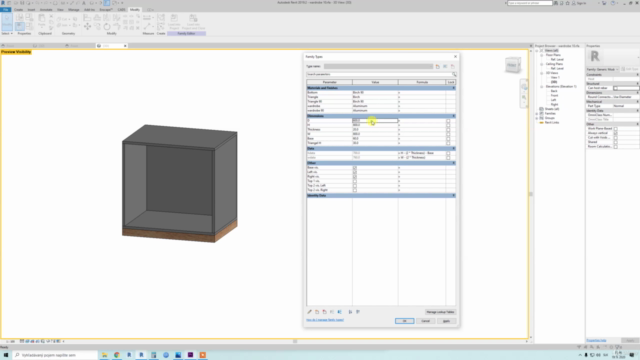Toggle the Base vis. checkbox
The width and height of the screenshot is (640, 360).
click(355, 168)
